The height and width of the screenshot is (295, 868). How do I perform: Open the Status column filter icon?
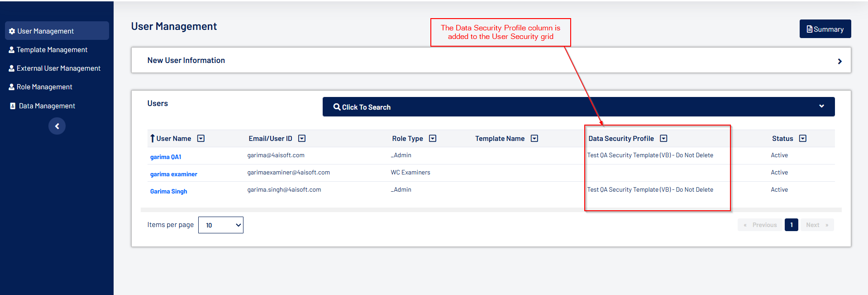pos(803,138)
